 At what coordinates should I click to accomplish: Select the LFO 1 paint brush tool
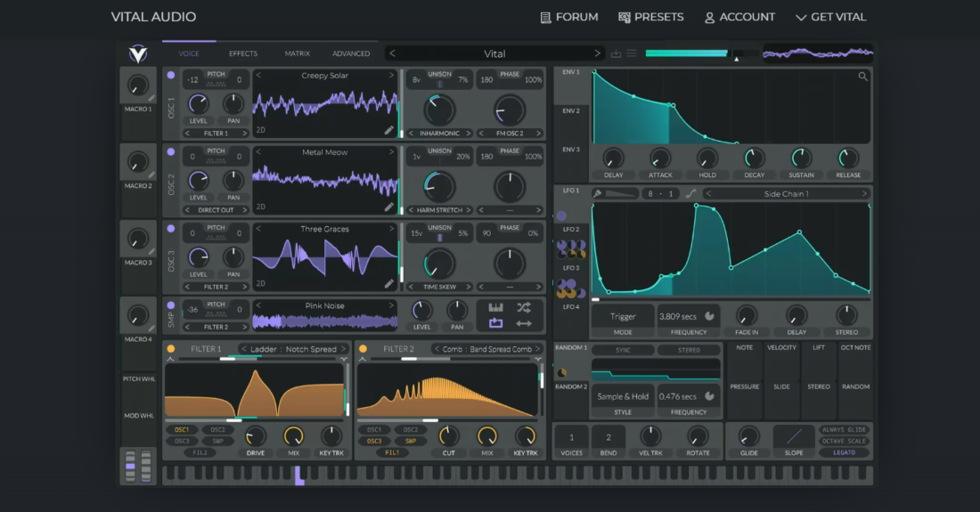[598, 193]
